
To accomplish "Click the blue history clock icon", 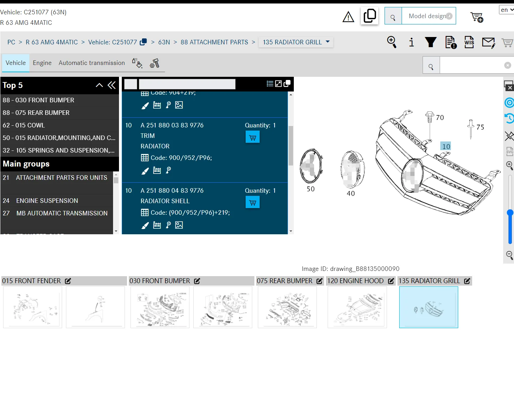I will tap(509, 119).
